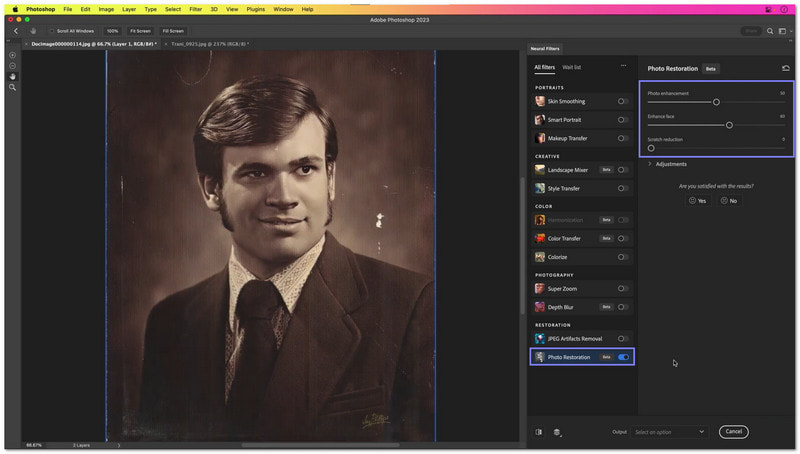The image size is (800, 454).
Task: Select the Hand tool in left toolbar
Action: (x=13, y=77)
